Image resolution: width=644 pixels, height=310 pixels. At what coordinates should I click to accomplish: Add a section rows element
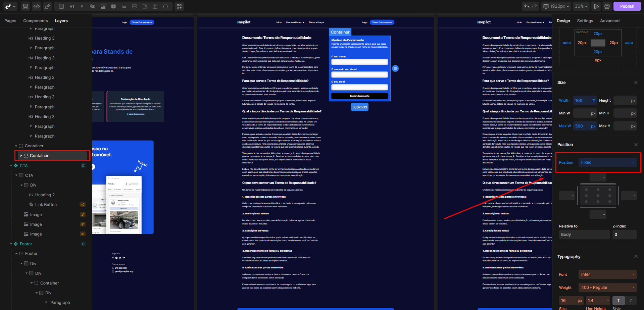pyautogui.click(x=134, y=6)
